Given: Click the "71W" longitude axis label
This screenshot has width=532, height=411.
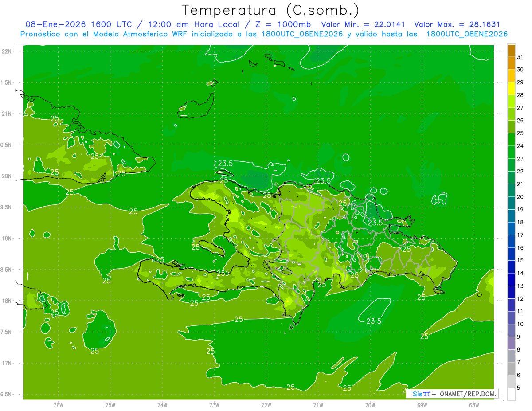Looking at the screenshot, I should click(318, 405).
